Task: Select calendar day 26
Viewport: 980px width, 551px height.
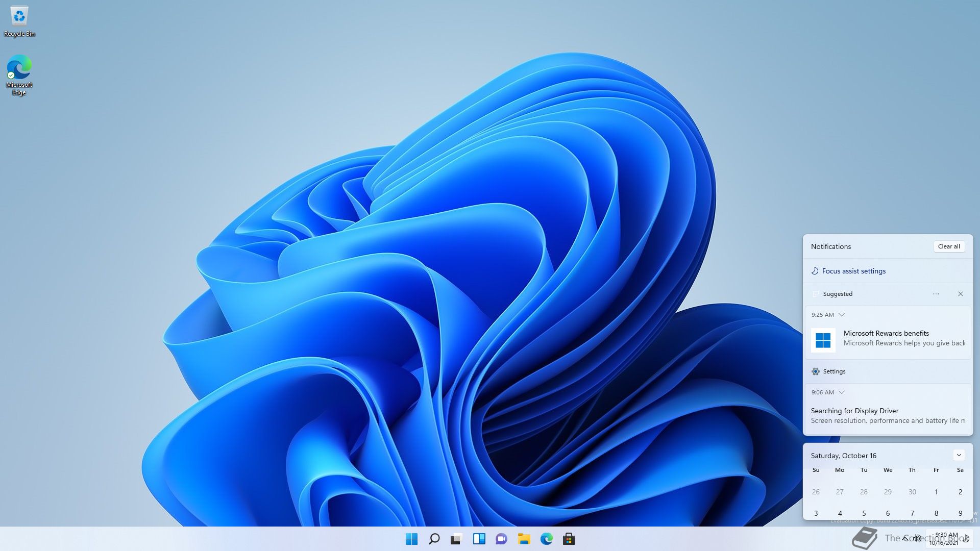Action: [x=816, y=492]
